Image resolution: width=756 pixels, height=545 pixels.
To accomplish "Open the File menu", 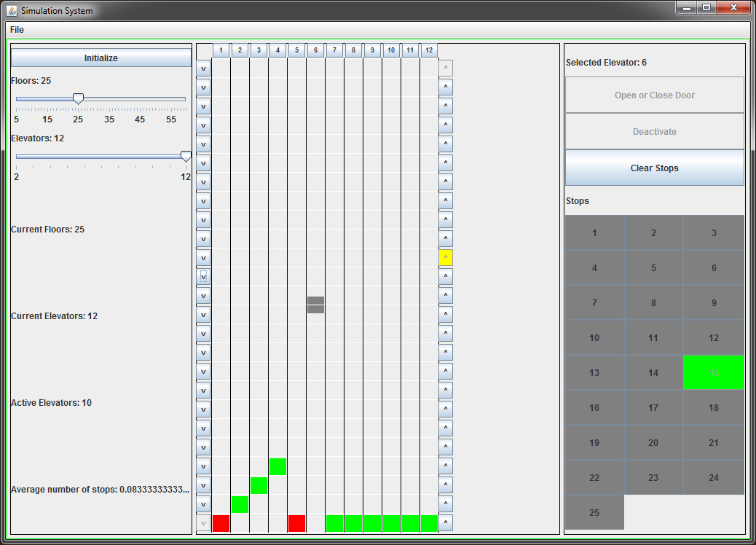I will click(x=17, y=30).
